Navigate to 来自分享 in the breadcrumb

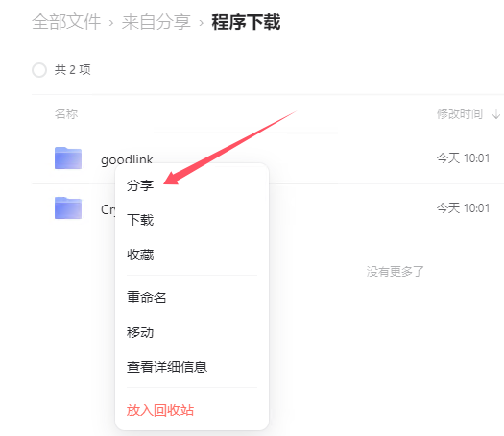[x=156, y=22]
